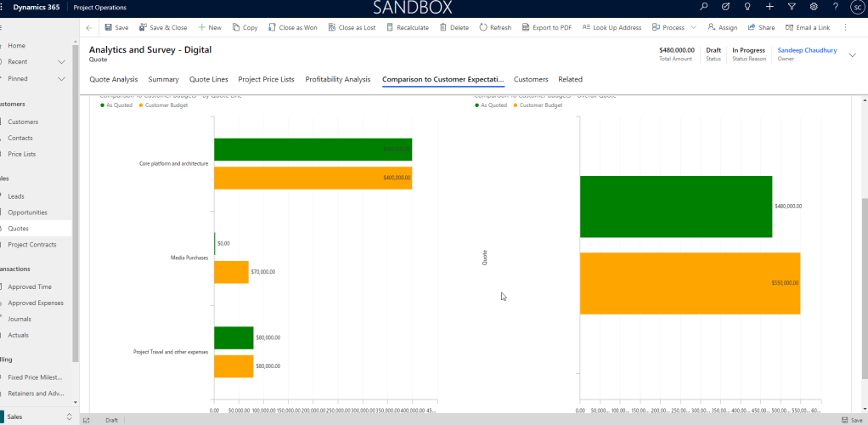
Task: Click the back arrow in command bar
Action: 89,27
